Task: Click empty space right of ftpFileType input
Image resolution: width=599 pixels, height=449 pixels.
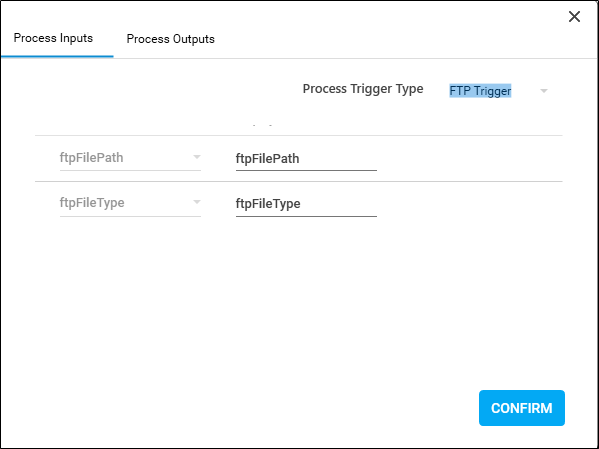Action: coord(470,204)
